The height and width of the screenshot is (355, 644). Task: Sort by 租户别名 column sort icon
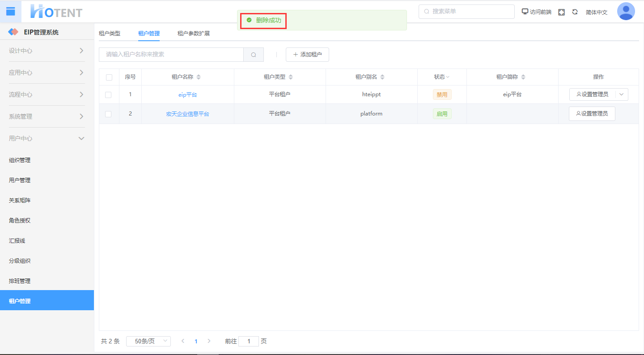click(382, 77)
